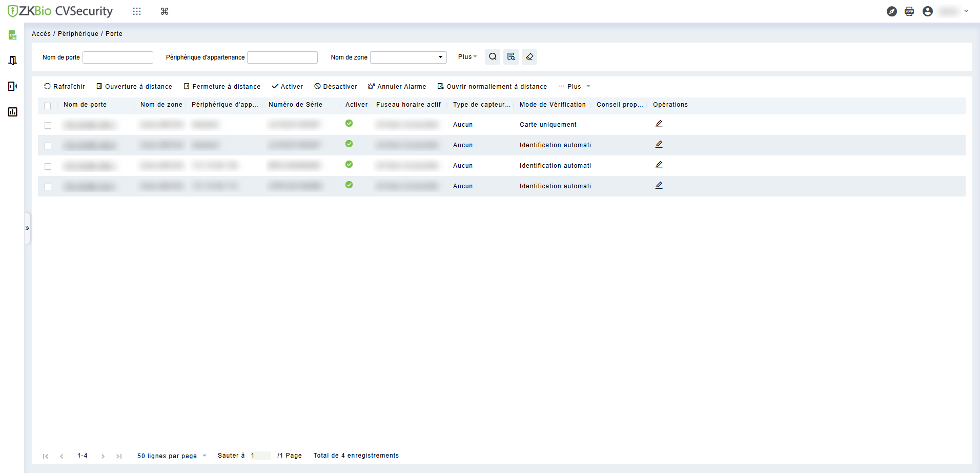Open the user account avatar icon

pyautogui.click(x=928, y=11)
